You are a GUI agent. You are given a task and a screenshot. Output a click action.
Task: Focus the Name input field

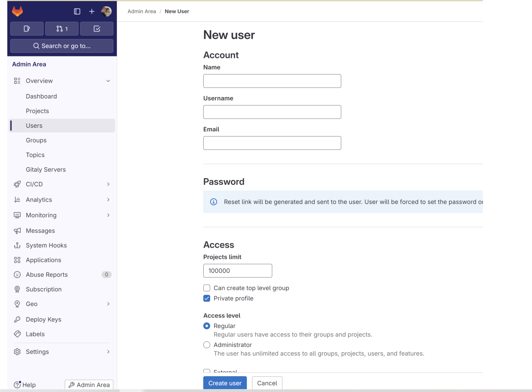(272, 81)
